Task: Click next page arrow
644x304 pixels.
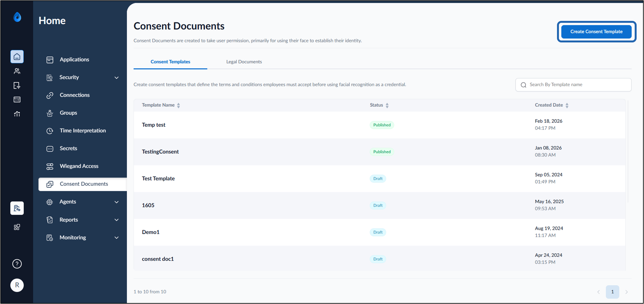Action: pos(626,292)
